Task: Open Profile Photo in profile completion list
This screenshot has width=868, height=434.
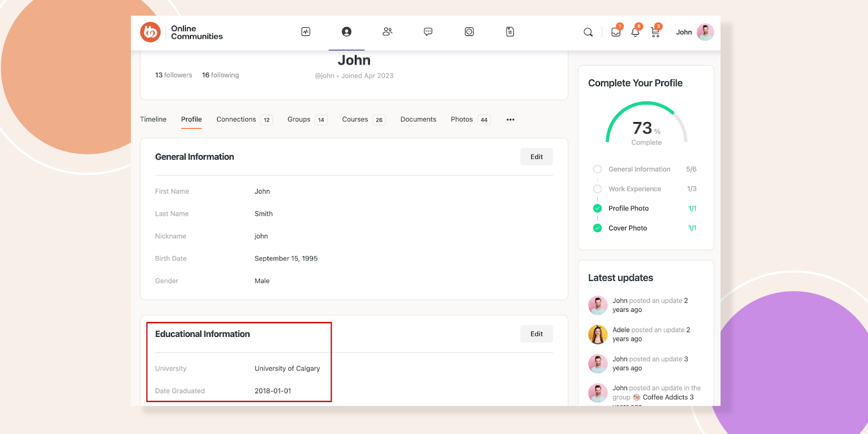Action: tap(629, 208)
